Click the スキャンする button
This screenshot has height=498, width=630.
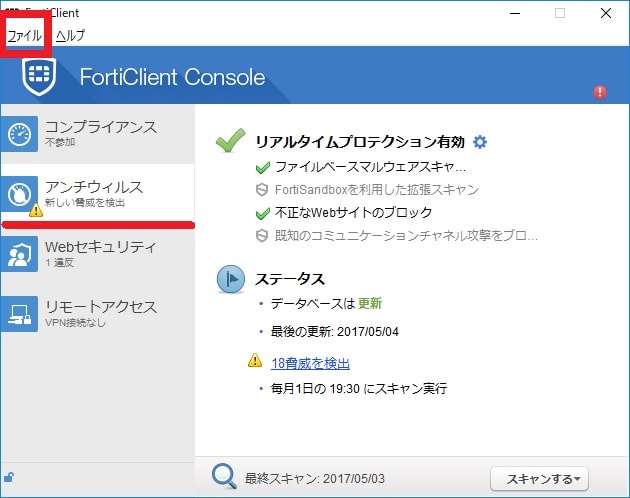coord(539,479)
